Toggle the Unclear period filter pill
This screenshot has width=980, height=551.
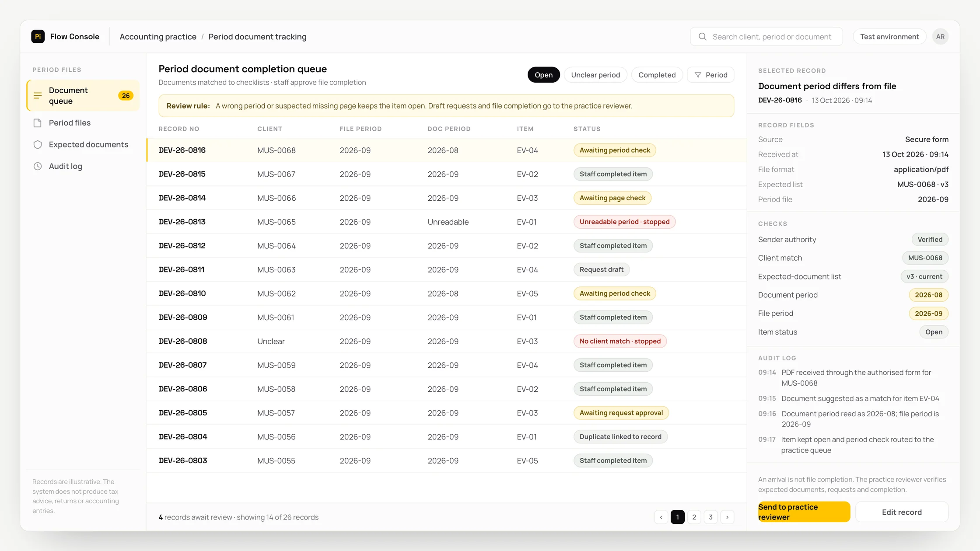(x=595, y=75)
